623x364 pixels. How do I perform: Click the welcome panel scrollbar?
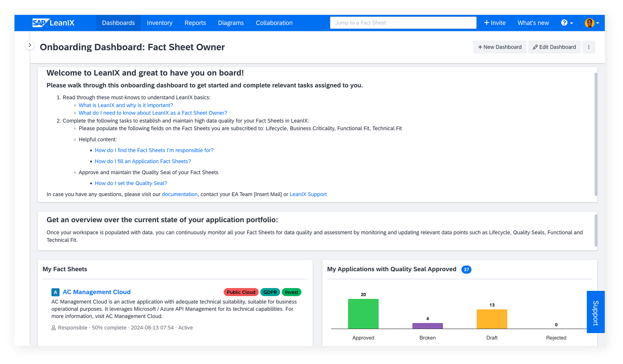(x=596, y=134)
